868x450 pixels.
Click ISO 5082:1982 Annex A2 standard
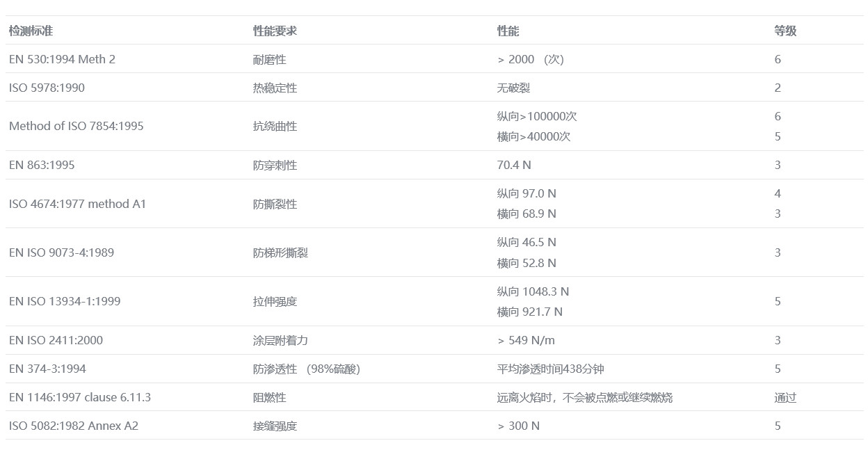74,426
